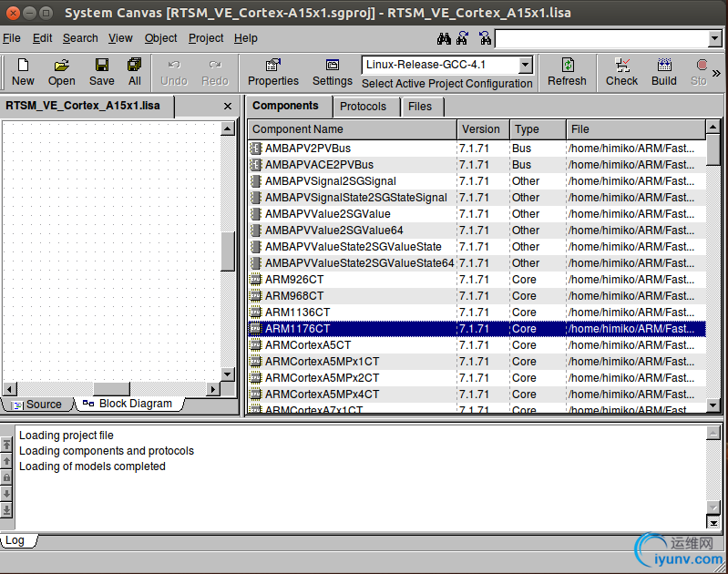The height and width of the screenshot is (574, 728).
Task: Open the Project menu
Action: coord(206,38)
